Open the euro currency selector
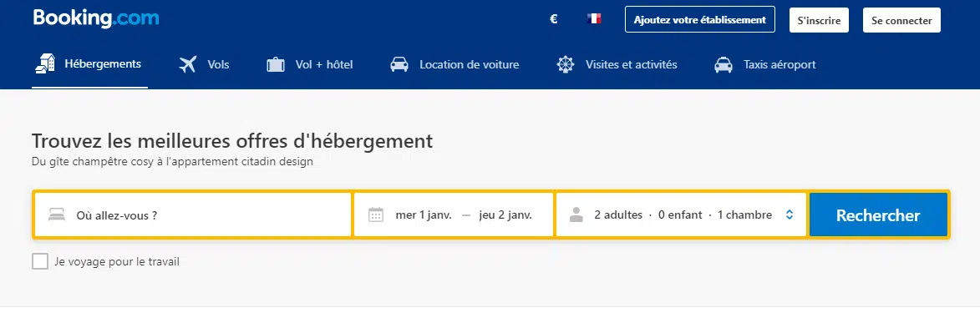The height and width of the screenshot is (313, 980). [x=553, y=19]
